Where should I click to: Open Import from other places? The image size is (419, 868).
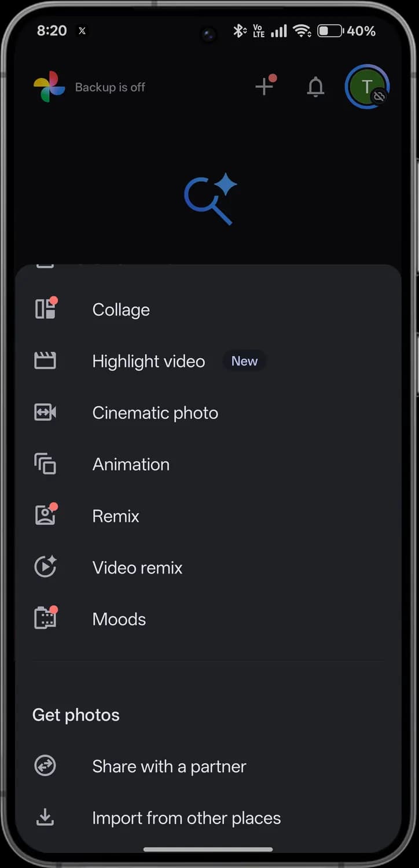[208, 818]
